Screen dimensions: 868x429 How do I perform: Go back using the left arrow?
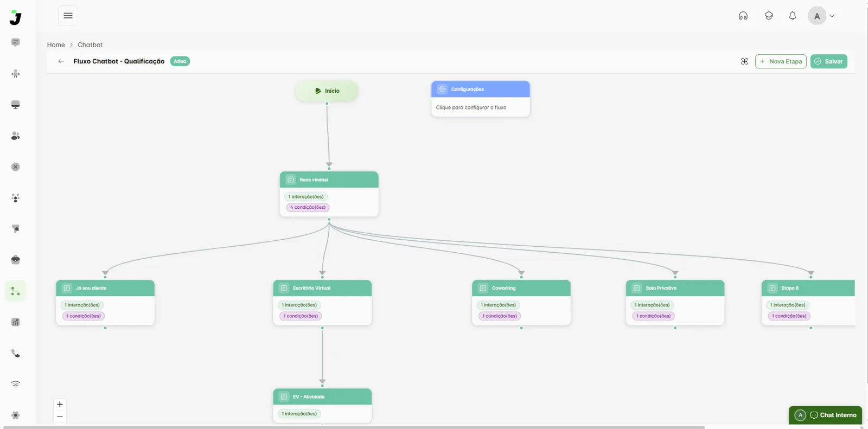61,61
